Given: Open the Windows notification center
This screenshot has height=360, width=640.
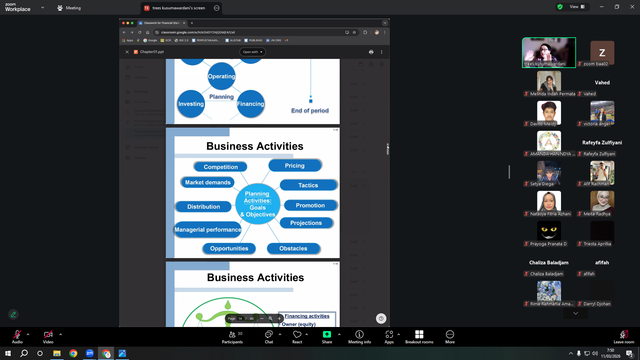Looking at the screenshot, I should [x=629, y=353].
